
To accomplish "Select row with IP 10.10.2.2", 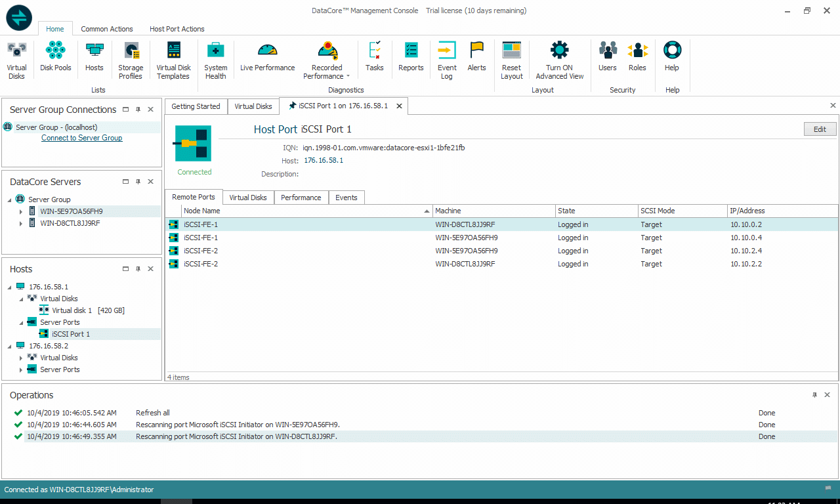I will [x=501, y=264].
